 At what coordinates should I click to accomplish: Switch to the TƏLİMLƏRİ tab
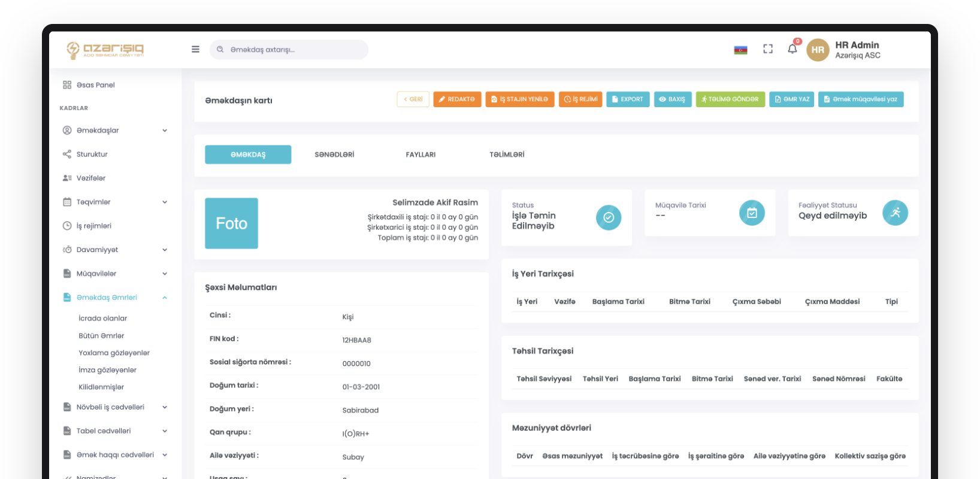click(x=507, y=154)
